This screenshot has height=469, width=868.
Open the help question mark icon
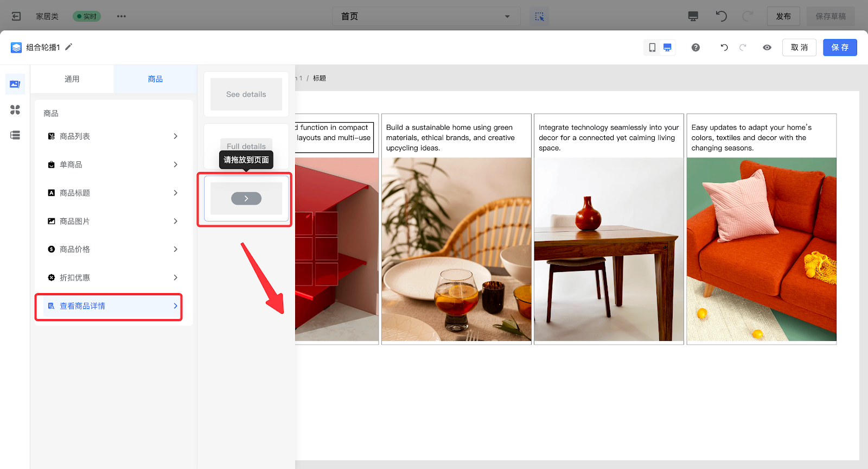click(x=695, y=48)
